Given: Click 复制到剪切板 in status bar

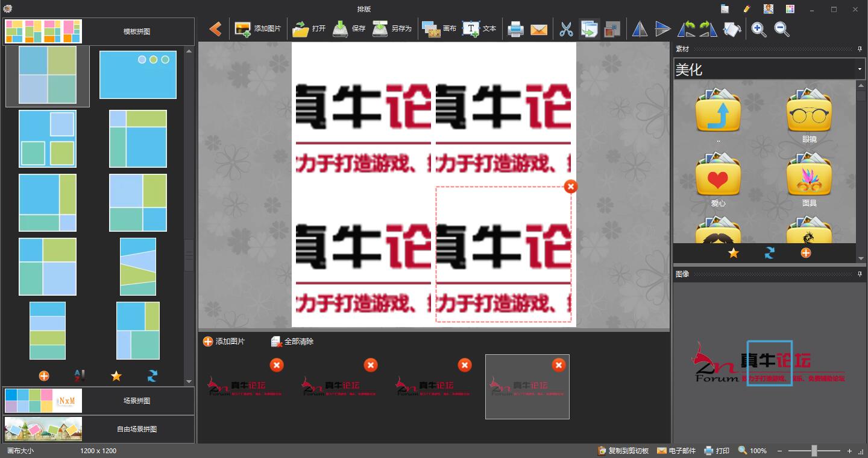Looking at the screenshot, I should click(623, 451).
